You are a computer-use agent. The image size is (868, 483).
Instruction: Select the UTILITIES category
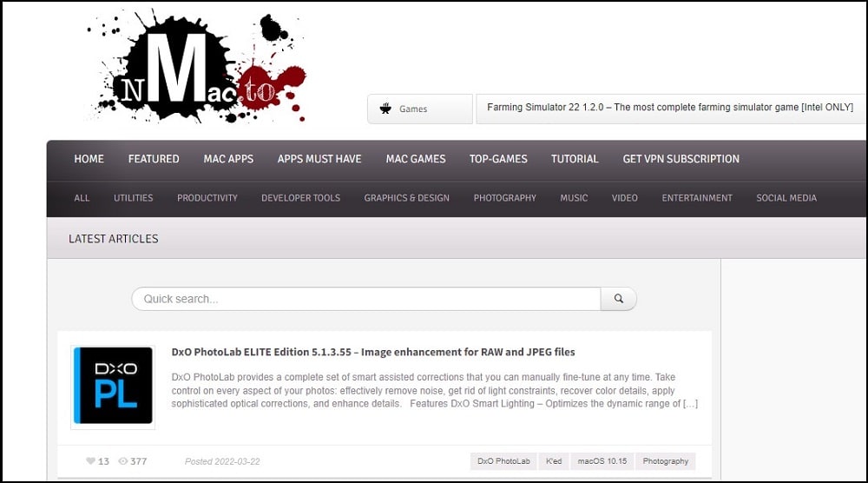pos(133,198)
